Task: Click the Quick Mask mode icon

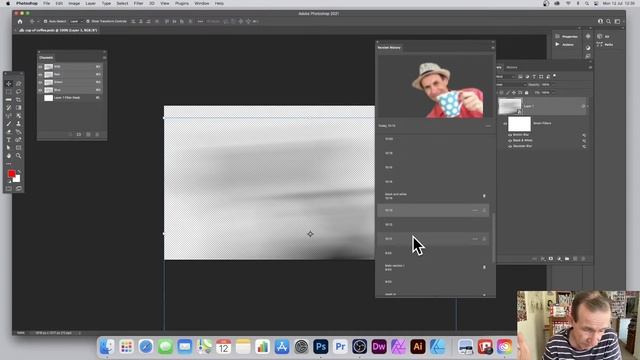Action: pyautogui.click(x=9, y=189)
